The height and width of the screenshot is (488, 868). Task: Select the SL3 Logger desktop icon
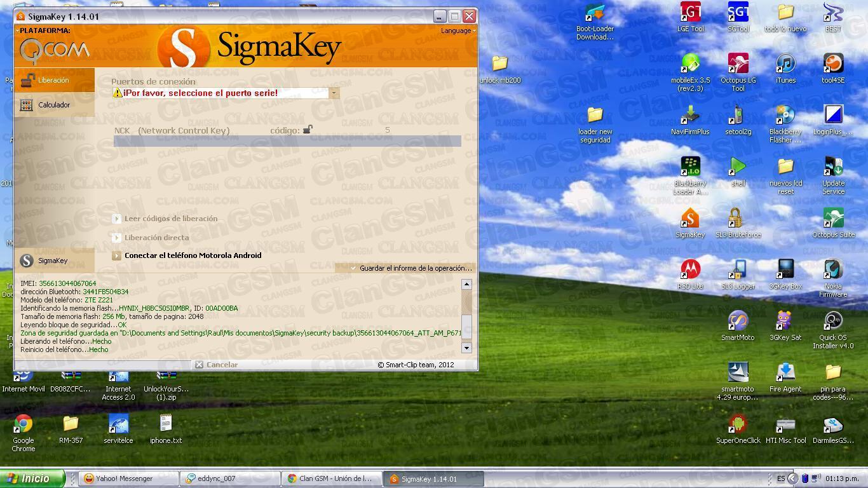pos(738,275)
